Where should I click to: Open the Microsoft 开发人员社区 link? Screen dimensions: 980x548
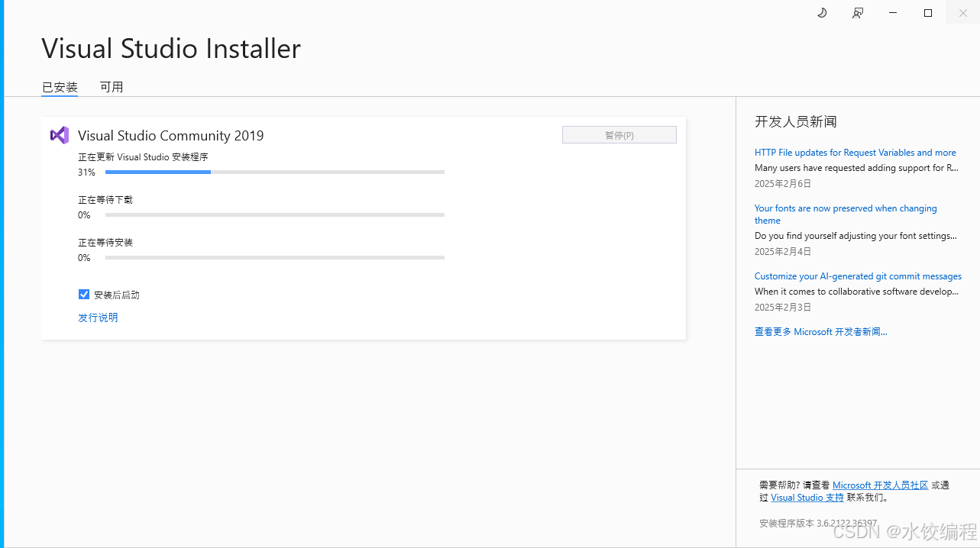coord(881,485)
